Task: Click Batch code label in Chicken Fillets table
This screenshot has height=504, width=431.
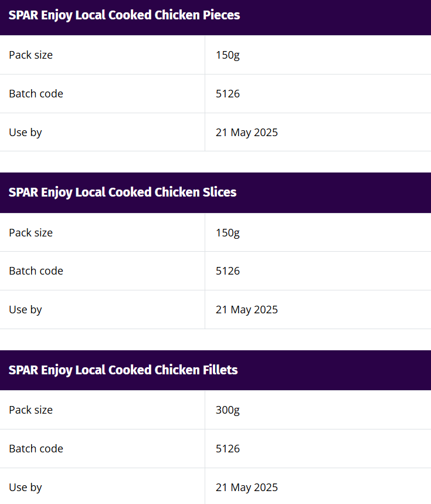Action: (x=36, y=449)
